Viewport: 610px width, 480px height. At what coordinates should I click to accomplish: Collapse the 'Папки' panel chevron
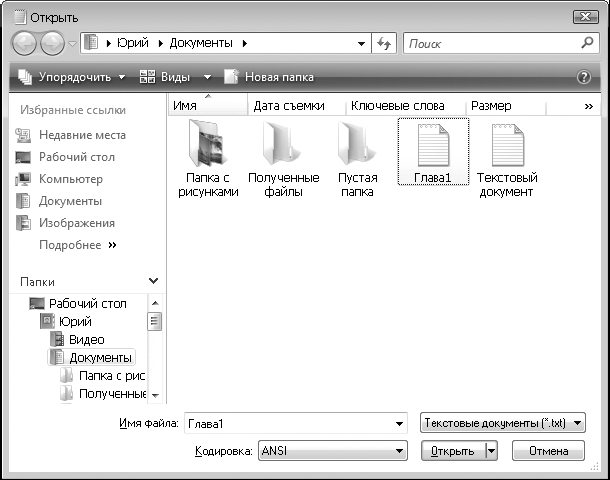(153, 282)
